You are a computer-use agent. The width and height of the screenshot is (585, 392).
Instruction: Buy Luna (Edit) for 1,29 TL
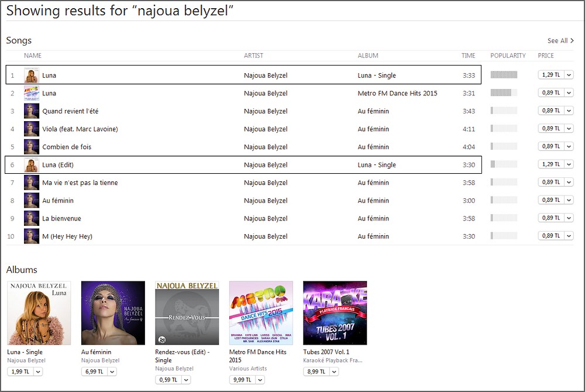click(551, 164)
